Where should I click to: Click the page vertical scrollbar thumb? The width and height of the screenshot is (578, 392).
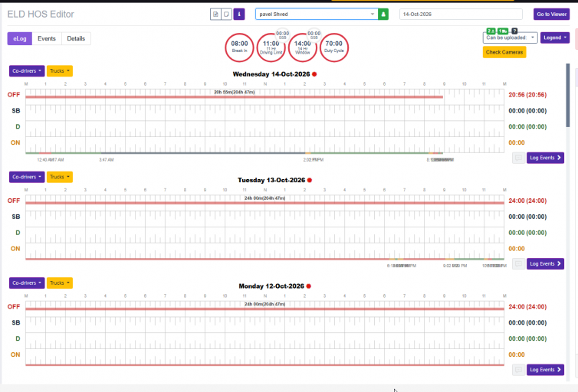(x=568, y=96)
